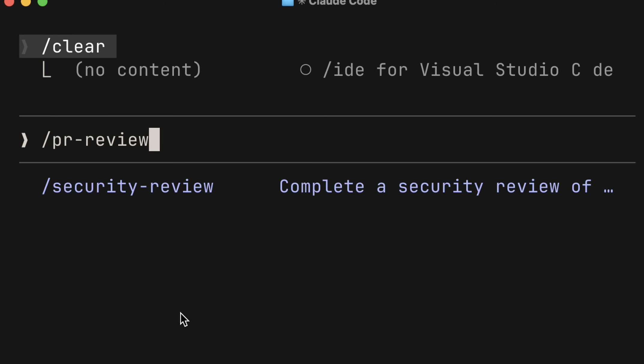The height and width of the screenshot is (364, 644).
Task: Click the Complete a security review description
Action: point(435,187)
